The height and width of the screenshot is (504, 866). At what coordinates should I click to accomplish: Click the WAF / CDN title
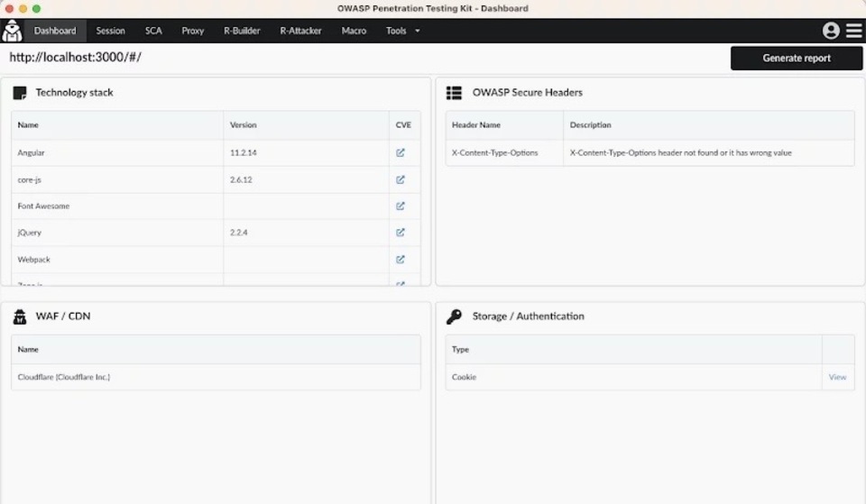tap(63, 316)
